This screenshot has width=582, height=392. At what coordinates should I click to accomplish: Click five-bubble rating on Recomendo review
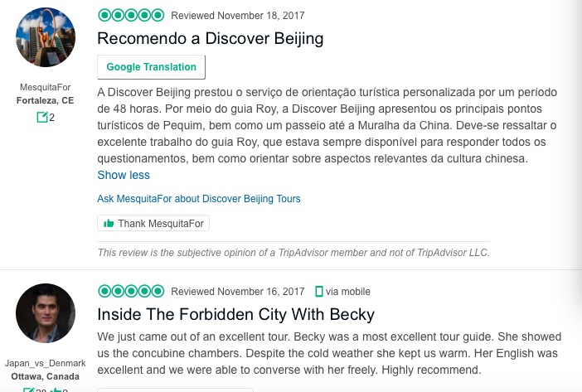pyautogui.click(x=131, y=15)
